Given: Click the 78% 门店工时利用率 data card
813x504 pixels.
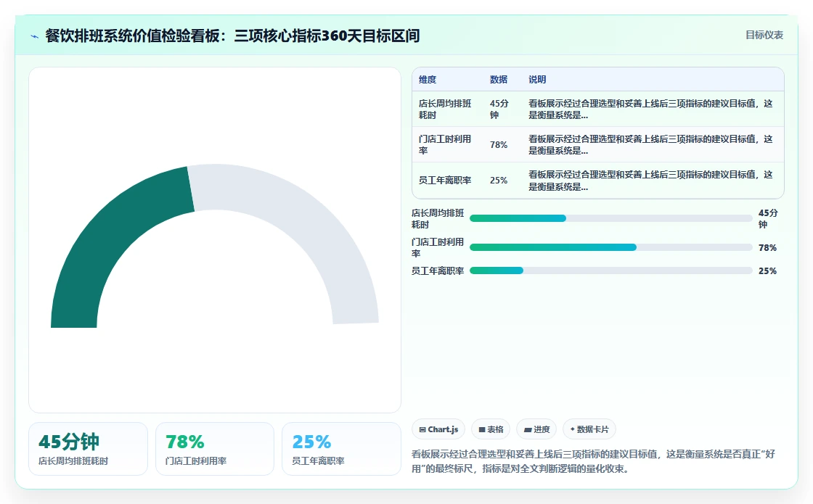Looking at the screenshot, I should click(215, 449).
